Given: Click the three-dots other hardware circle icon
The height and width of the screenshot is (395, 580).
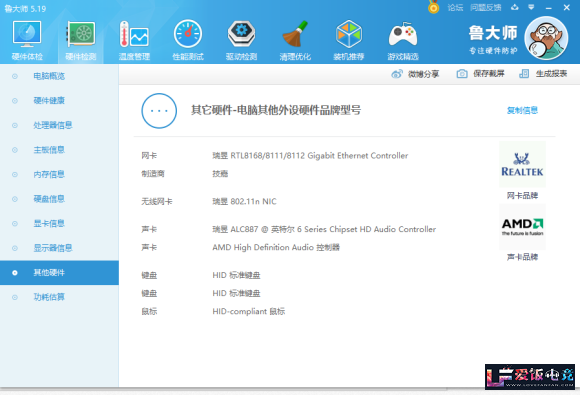Looking at the screenshot, I should click(x=159, y=111).
